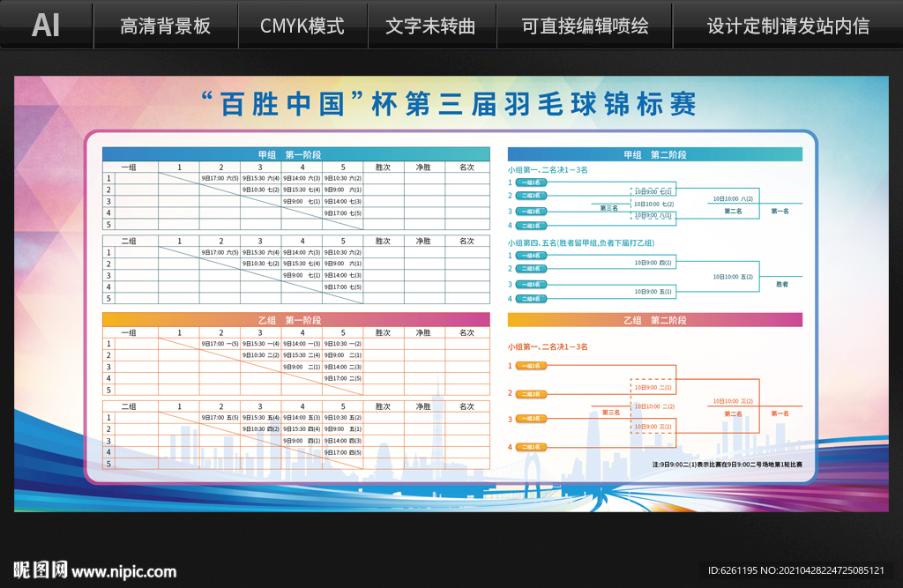The image size is (903, 588).
Task: Click the orange 乙组 第一阶段 header bar
Action: coord(296,320)
